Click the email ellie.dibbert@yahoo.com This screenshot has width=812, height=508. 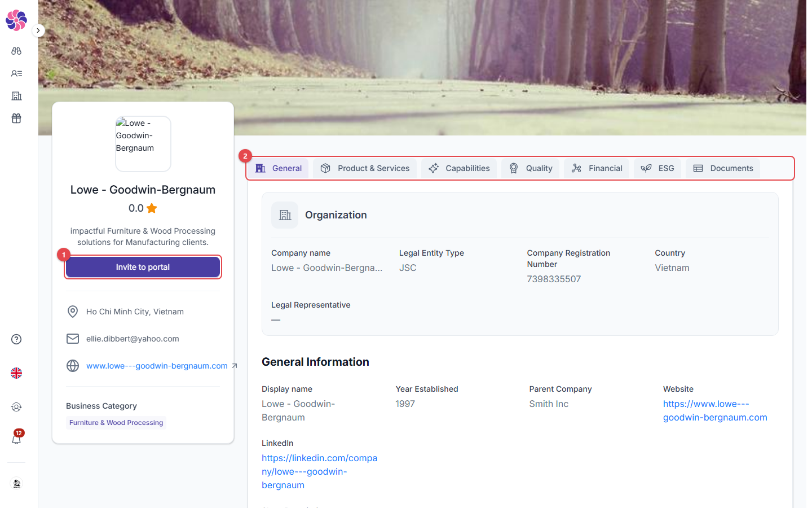pos(133,339)
